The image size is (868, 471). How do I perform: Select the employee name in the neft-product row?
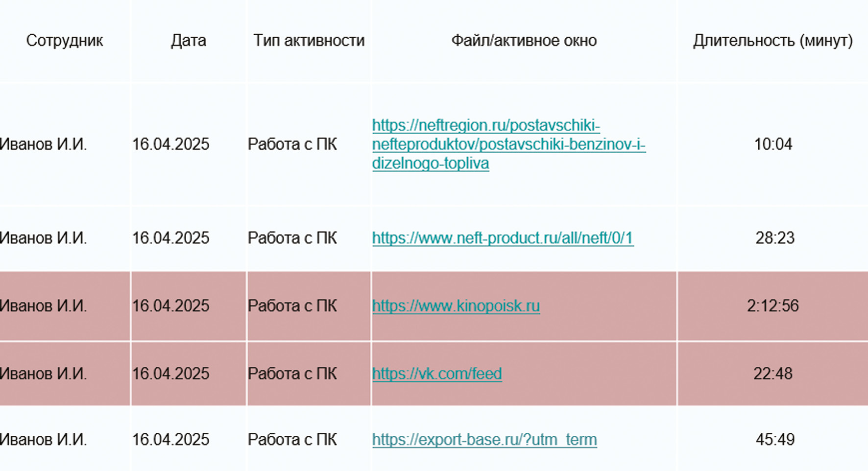pyautogui.click(x=43, y=238)
